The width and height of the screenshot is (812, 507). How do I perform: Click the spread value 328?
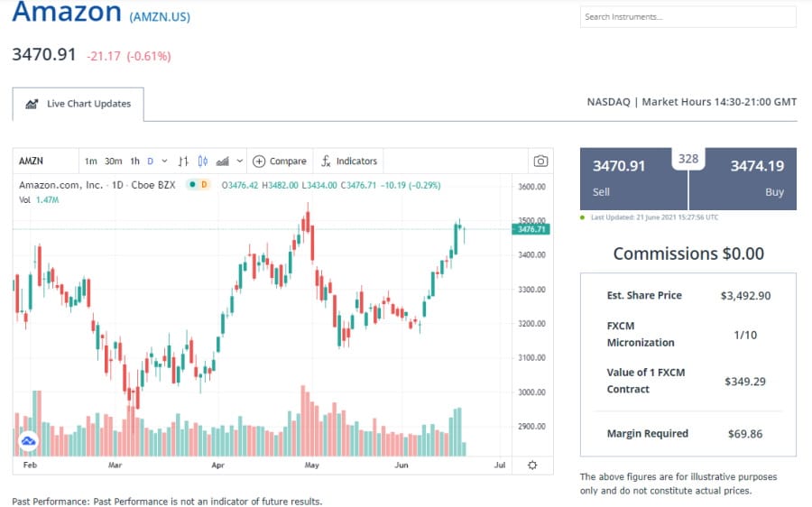(x=688, y=159)
